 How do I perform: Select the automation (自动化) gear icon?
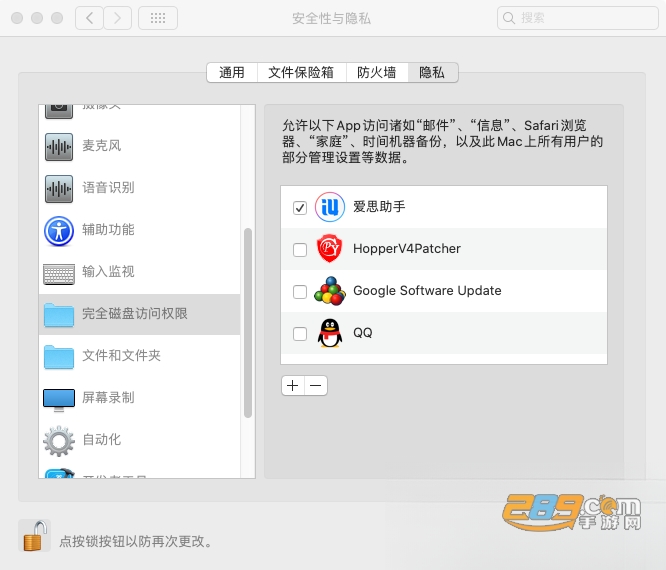click(x=59, y=441)
